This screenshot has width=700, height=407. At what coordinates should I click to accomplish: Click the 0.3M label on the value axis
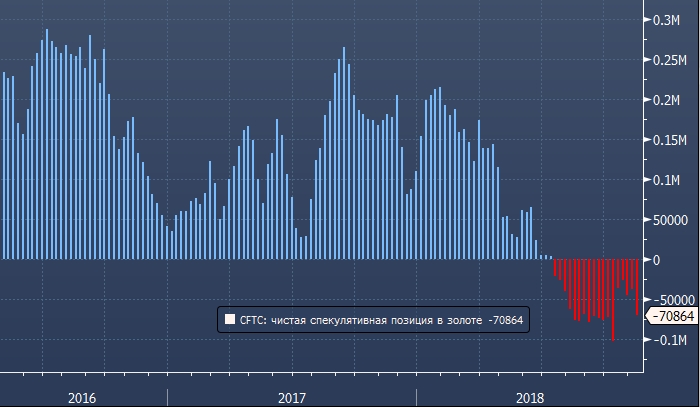[667, 20]
